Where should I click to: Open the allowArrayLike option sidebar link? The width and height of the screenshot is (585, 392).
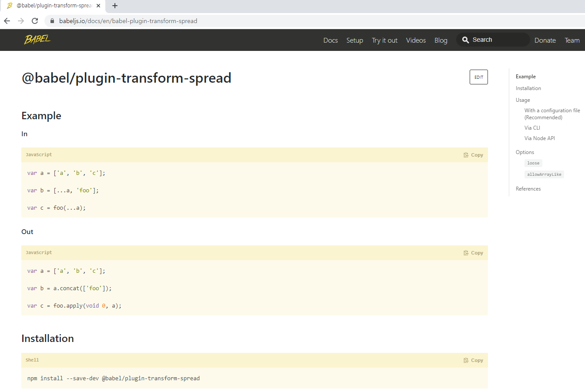[x=544, y=174]
